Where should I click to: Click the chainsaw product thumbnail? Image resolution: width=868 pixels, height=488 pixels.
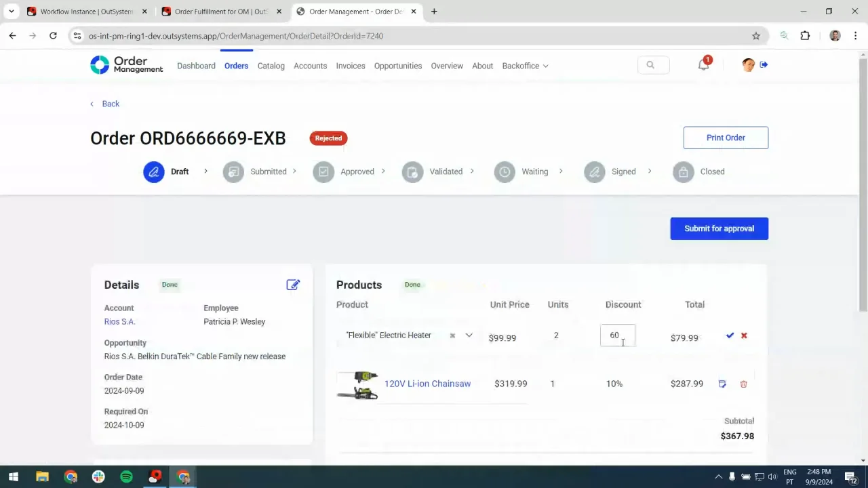(357, 384)
